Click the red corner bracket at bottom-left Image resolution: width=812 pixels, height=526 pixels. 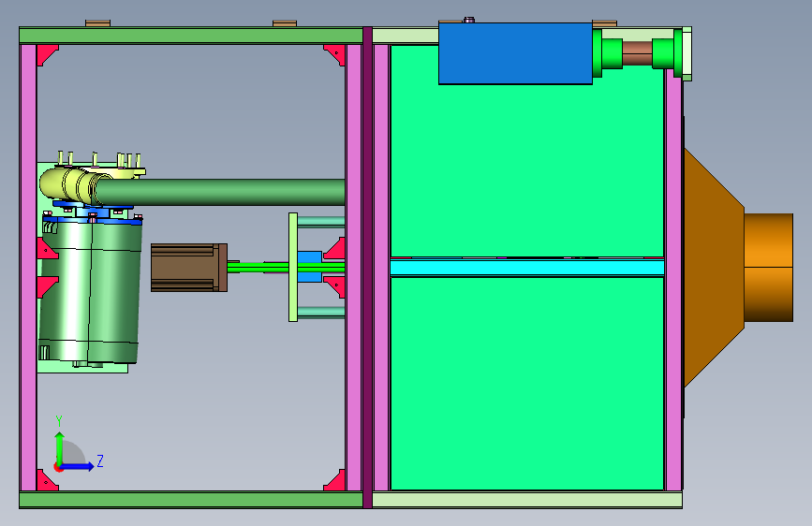click(x=46, y=480)
